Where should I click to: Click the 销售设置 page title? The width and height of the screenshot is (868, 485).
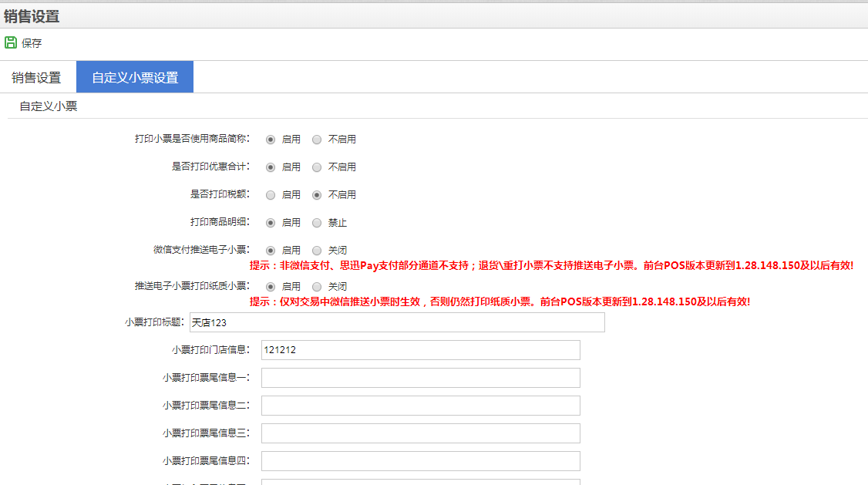[32, 17]
